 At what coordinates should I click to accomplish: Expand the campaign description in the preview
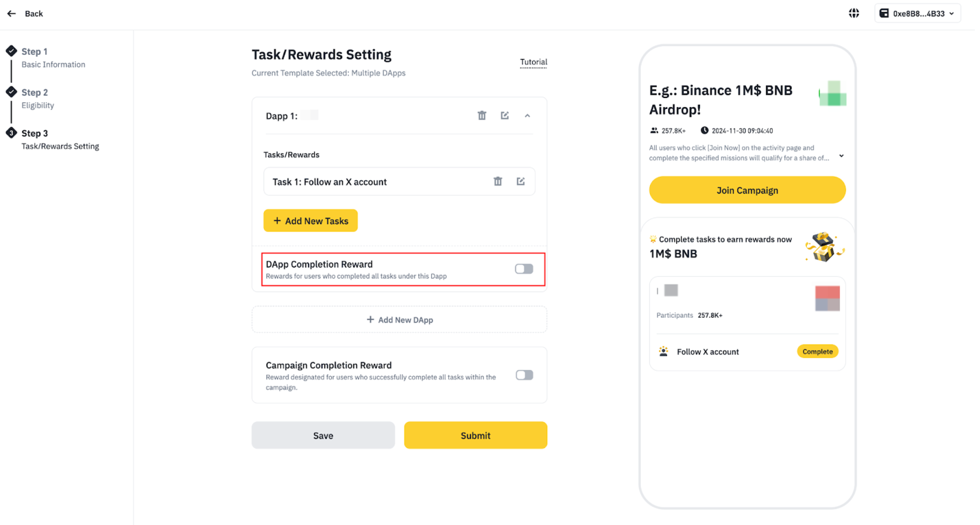[x=841, y=155]
